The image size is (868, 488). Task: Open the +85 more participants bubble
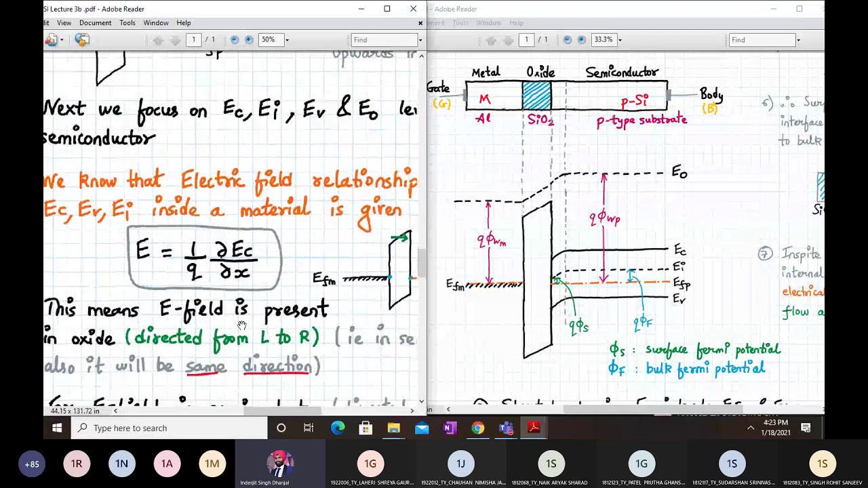click(31, 464)
